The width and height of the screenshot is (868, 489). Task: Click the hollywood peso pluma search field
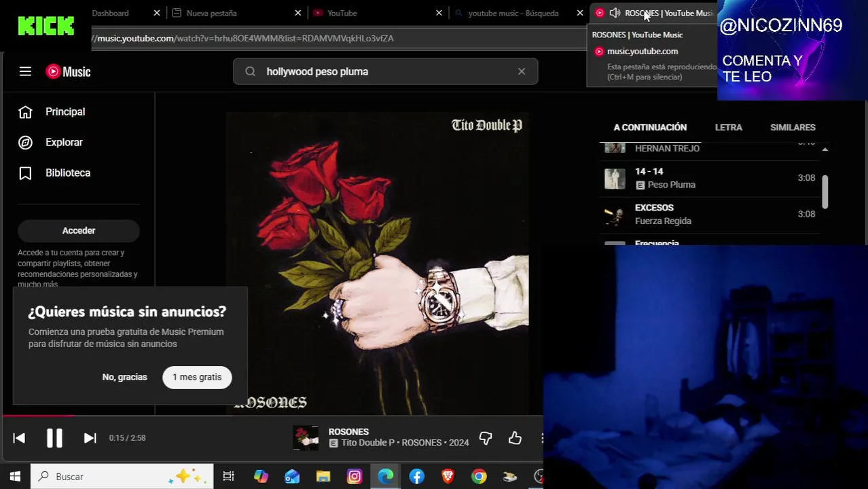[x=385, y=71]
